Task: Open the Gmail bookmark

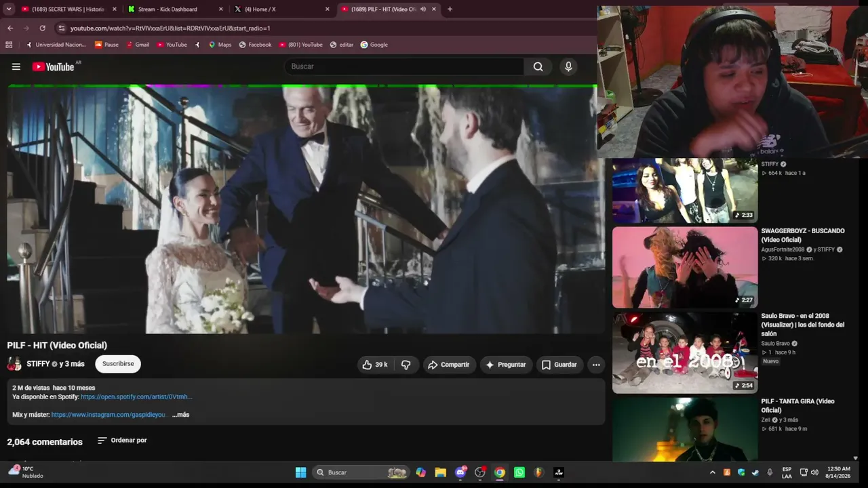Action: pos(138,45)
